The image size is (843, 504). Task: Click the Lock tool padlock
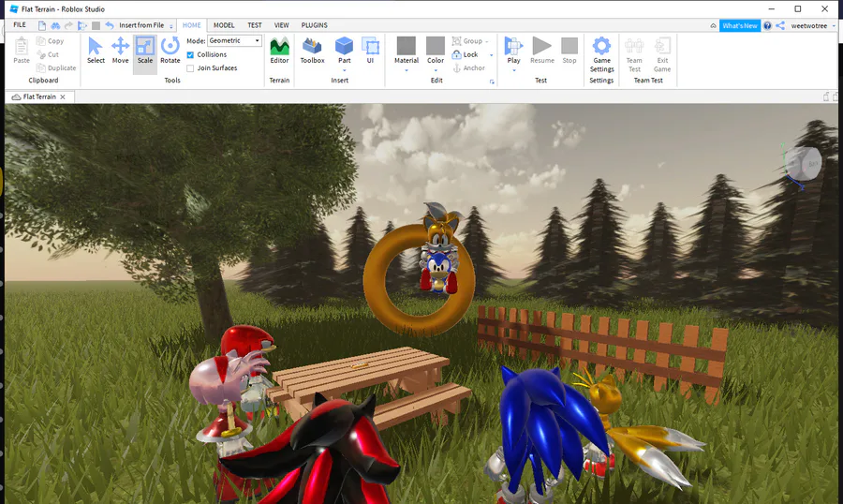coord(456,54)
